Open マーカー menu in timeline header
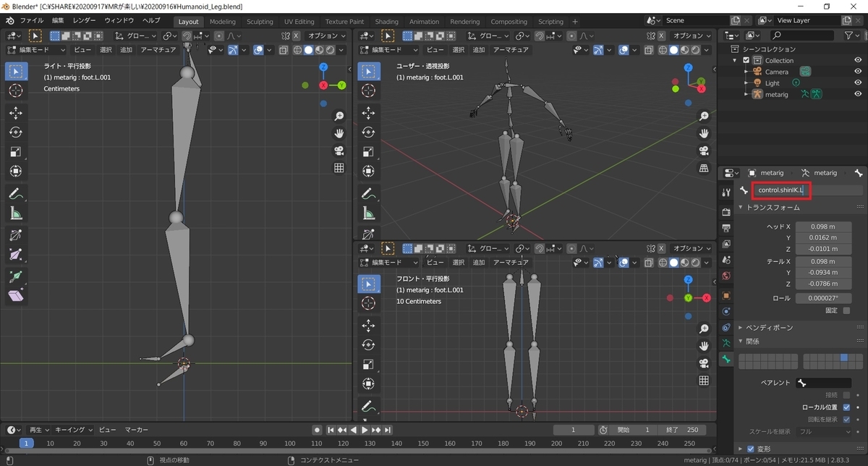Viewport: 868px width, 466px height. coord(136,430)
